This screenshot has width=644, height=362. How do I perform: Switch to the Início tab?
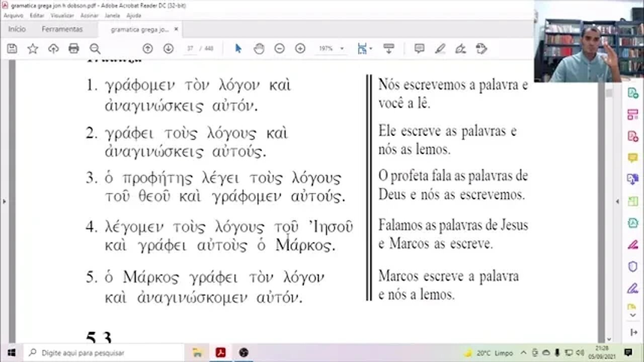click(x=17, y=29)
